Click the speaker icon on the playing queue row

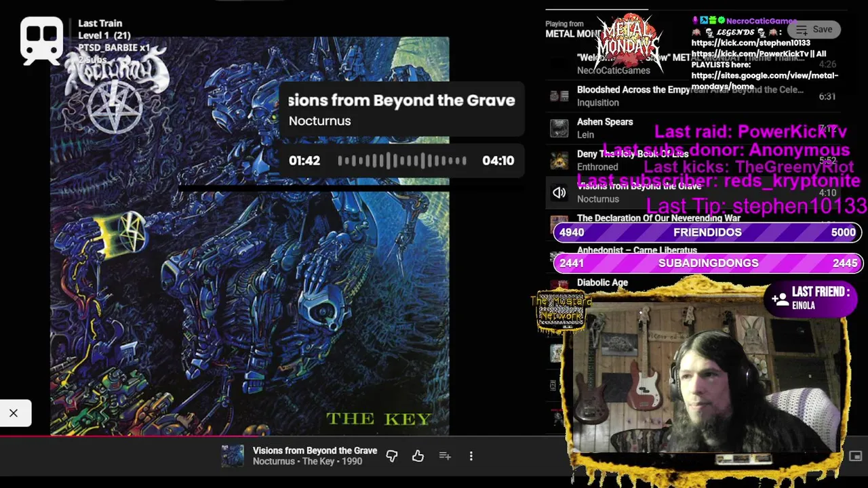[x=559, y=193]
